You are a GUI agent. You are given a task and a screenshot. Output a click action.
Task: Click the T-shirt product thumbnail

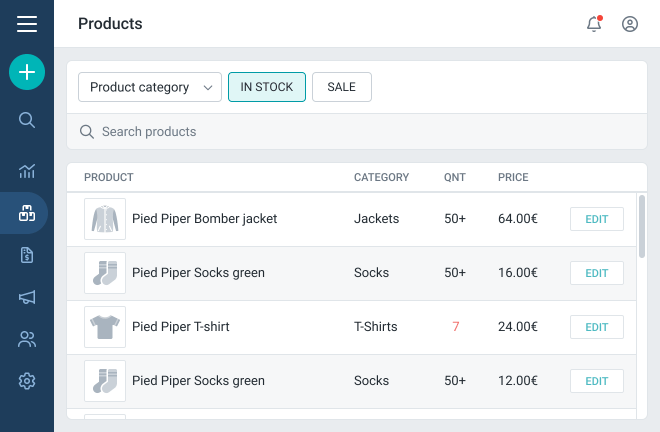pyautogui.click(x=105, y=327)
